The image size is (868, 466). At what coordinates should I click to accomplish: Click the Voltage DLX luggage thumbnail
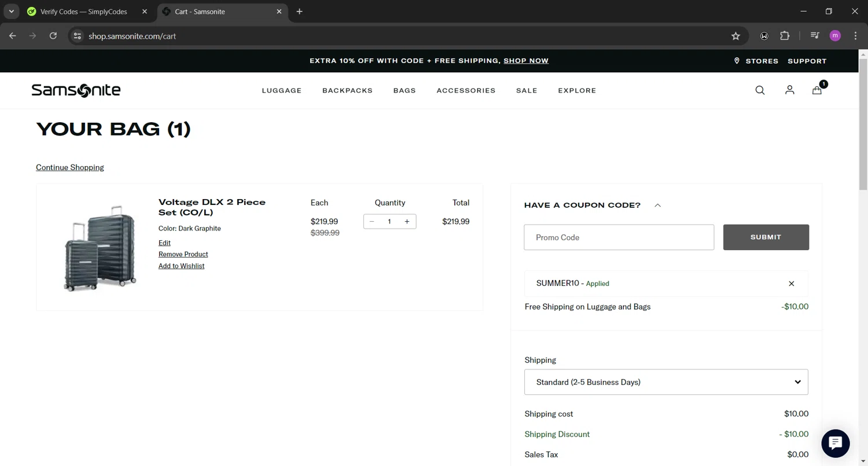100,248
